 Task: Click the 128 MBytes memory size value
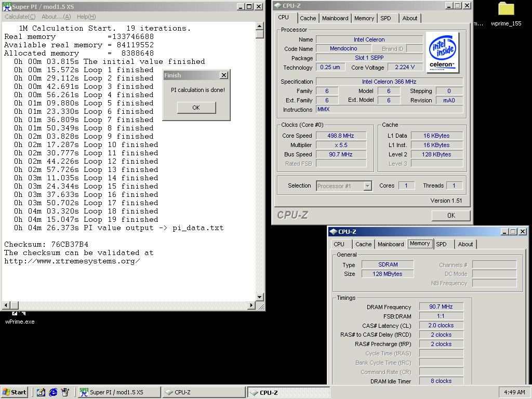[388, 274]
